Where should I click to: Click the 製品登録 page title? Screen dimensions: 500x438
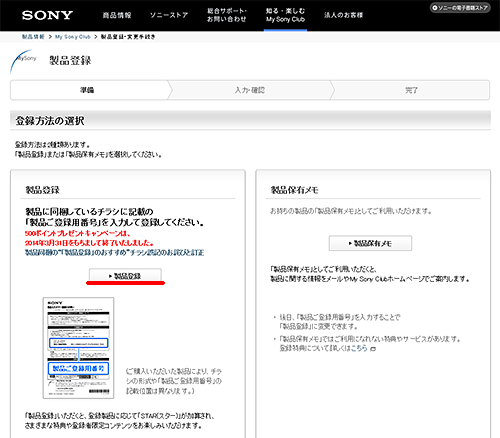[70, 61]
